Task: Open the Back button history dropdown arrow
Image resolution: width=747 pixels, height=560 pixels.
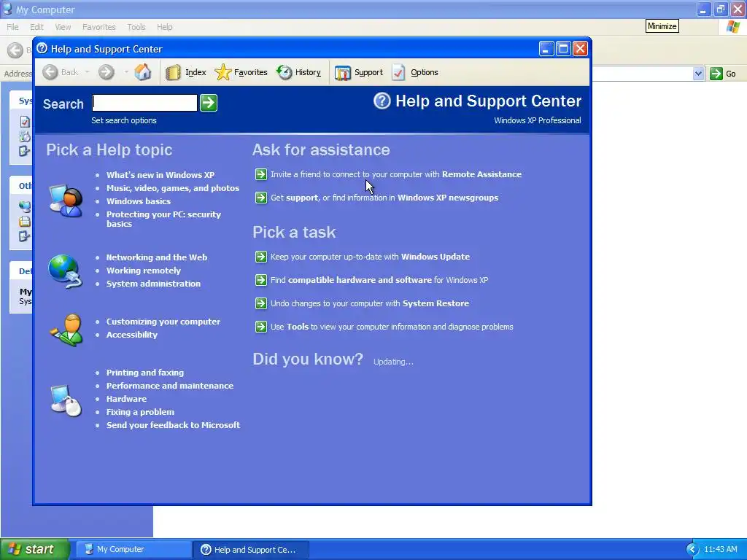Action: pyautogui.click(x=88, y=72)
